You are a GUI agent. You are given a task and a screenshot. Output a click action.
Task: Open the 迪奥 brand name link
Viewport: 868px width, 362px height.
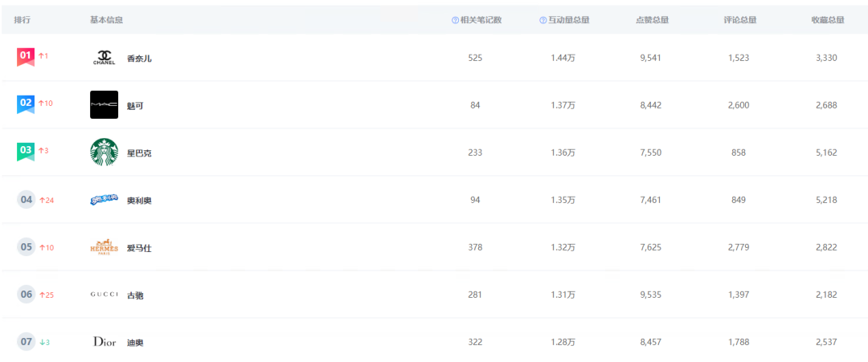click(135, 344)
